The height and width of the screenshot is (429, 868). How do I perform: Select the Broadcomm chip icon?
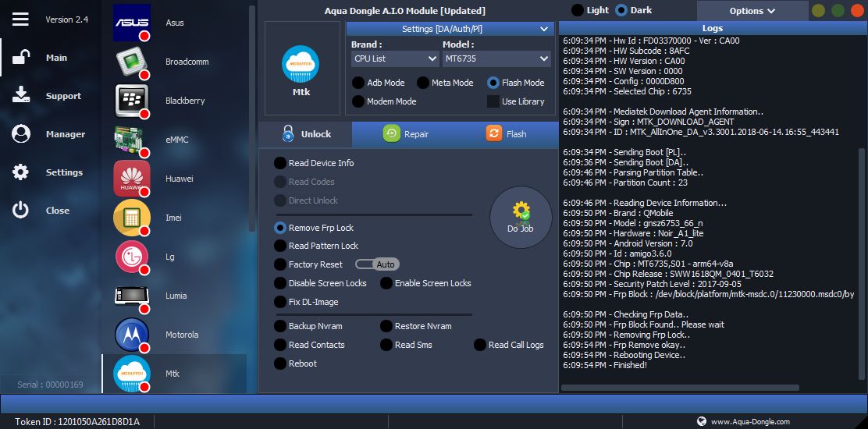click(132, 62)
